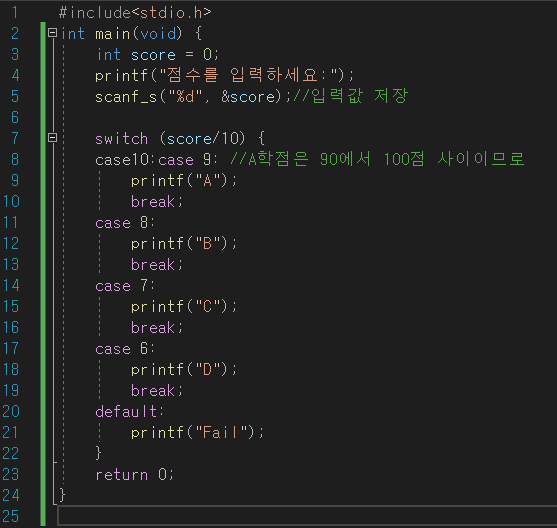This screenshot has width=557, height=528.
Task: Click line number 1 in gutter
Action: click(15, 12)
